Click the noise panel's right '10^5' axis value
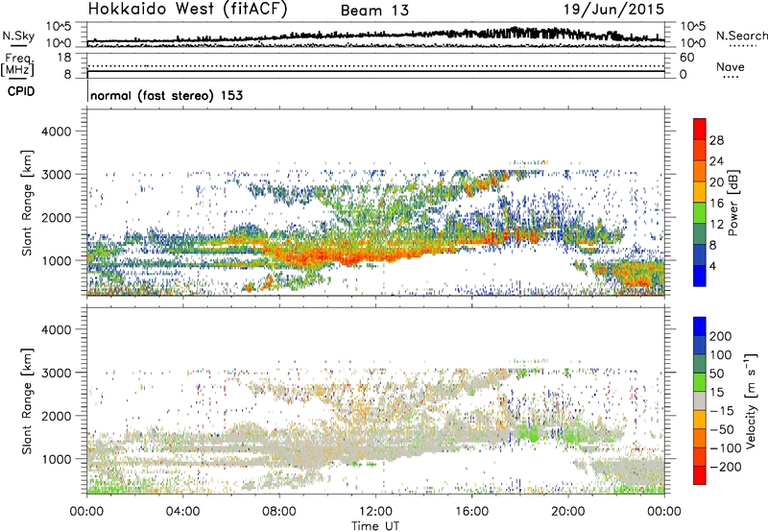The image size is (768, 532). 693,26
